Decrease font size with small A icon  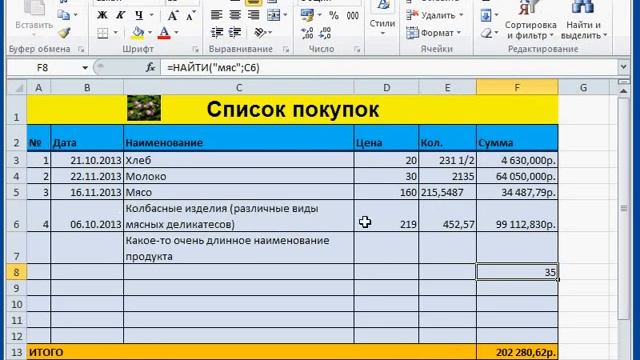[190, 16]
